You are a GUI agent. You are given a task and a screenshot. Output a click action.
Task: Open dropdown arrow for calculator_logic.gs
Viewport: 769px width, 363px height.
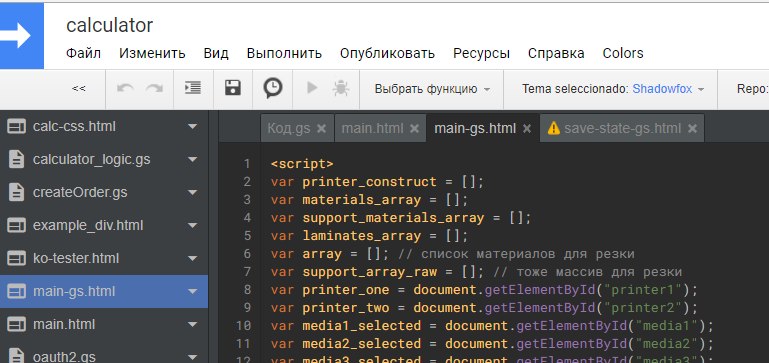click(x=192, y=159)
